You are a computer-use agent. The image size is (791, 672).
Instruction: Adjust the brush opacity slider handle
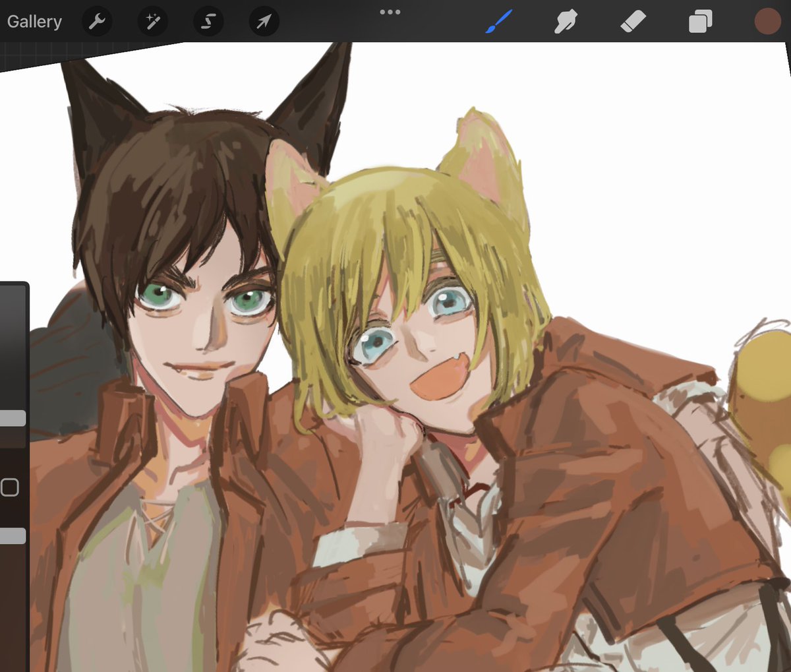[13, 536]
